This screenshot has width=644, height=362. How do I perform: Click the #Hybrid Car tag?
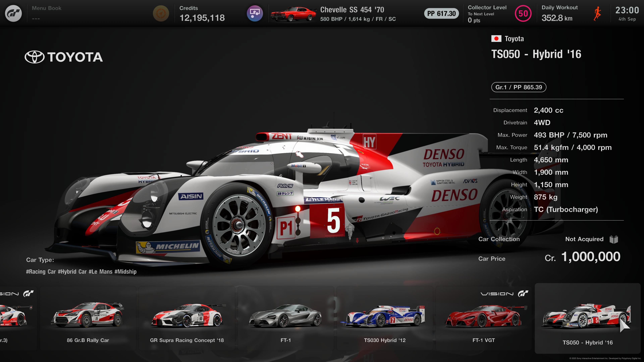(x=72, y=271)
